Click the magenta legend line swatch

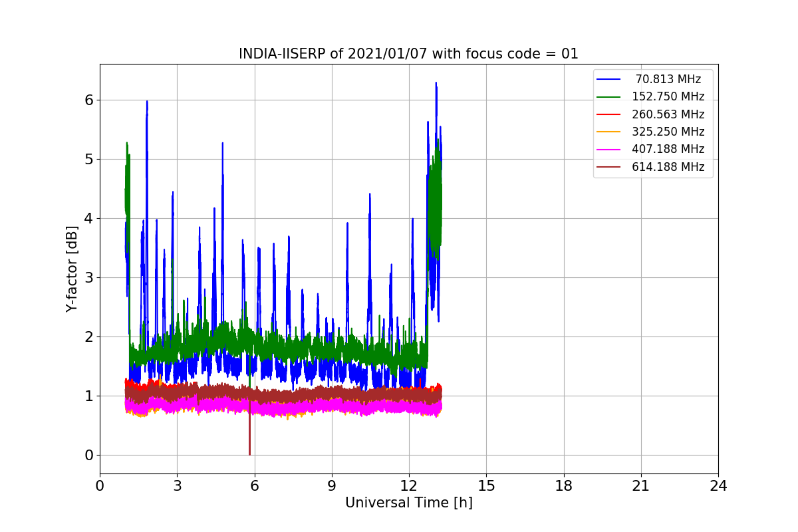[609, 150]
